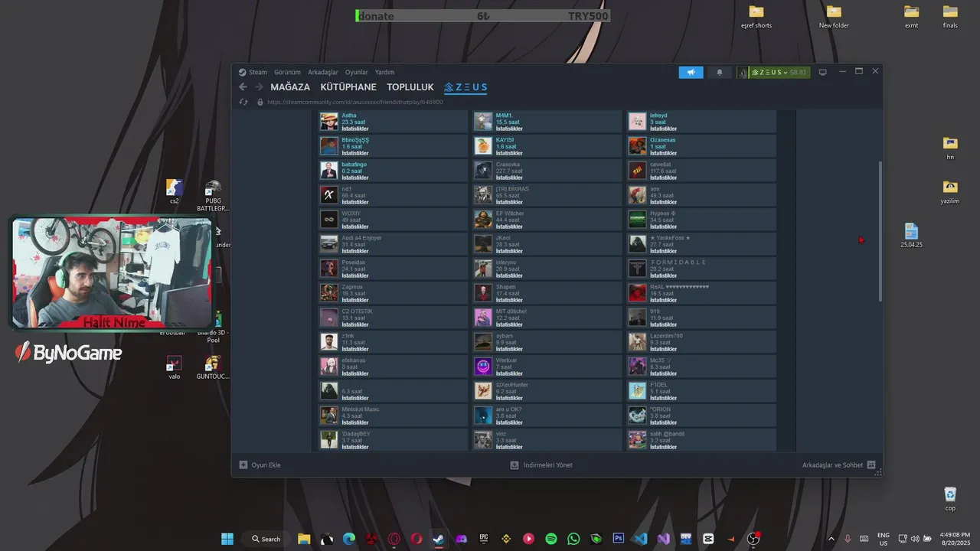Open PUBG BATTLEGROUNDS desktop shortcut
Screen dimensions: 980x551
[213, 196]
